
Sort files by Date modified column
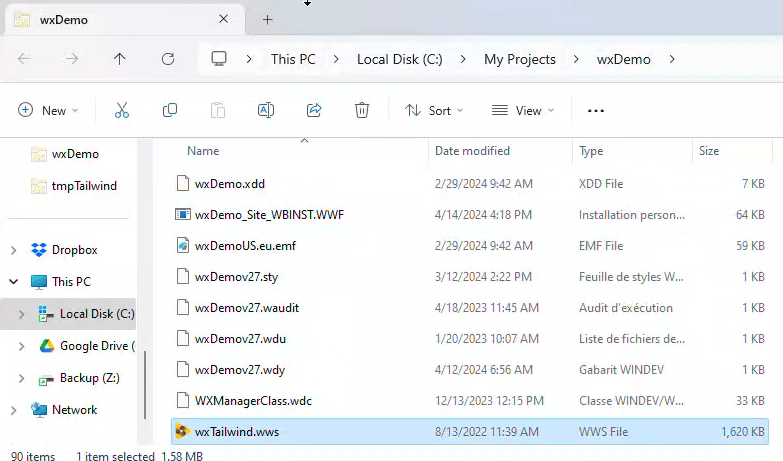click(x=472, y=151)
